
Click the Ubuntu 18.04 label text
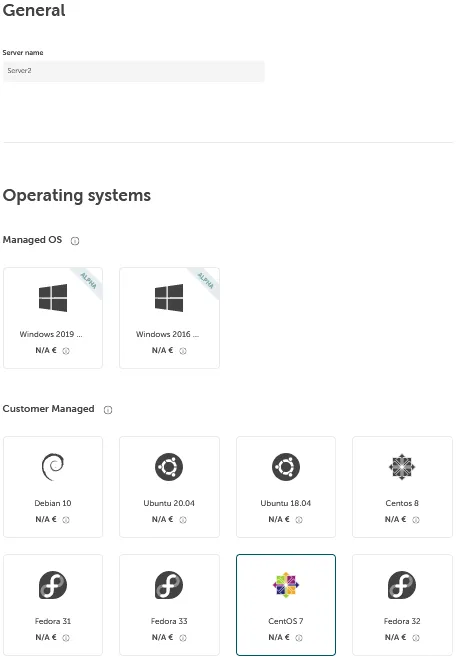286,503
